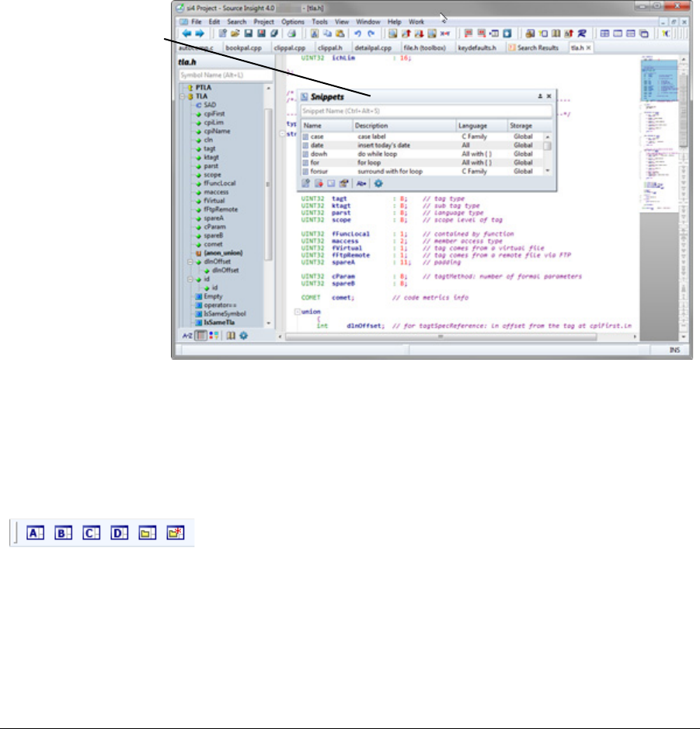
Task: Click the Copy toolbar icon
Action: point(327,33)
